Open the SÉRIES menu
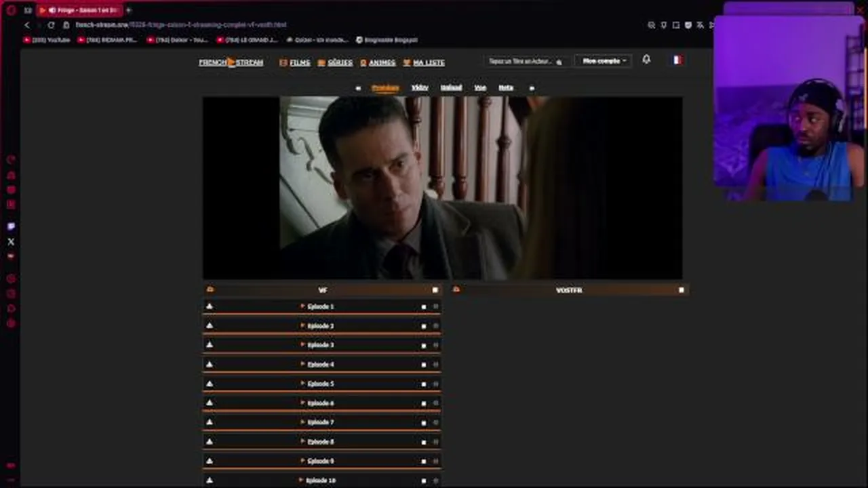Screen dimensions: 868x488 coord(335,62)
